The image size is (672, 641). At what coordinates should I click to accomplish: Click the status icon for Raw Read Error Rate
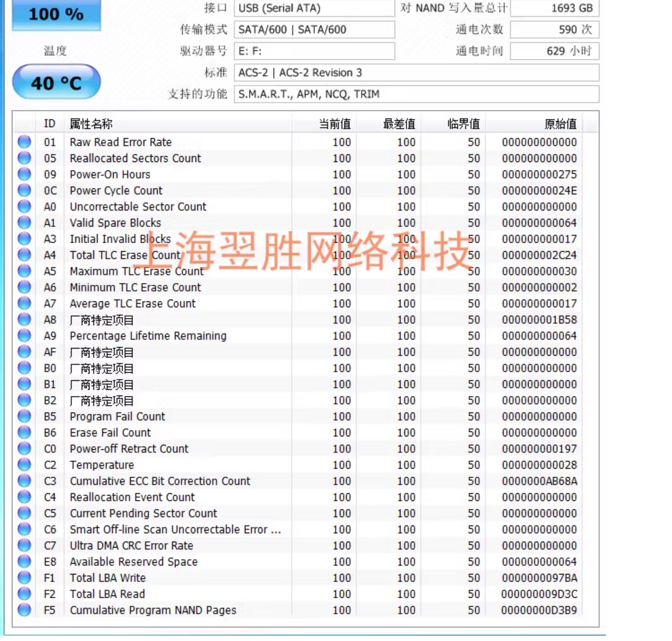[x=24, y=142]
